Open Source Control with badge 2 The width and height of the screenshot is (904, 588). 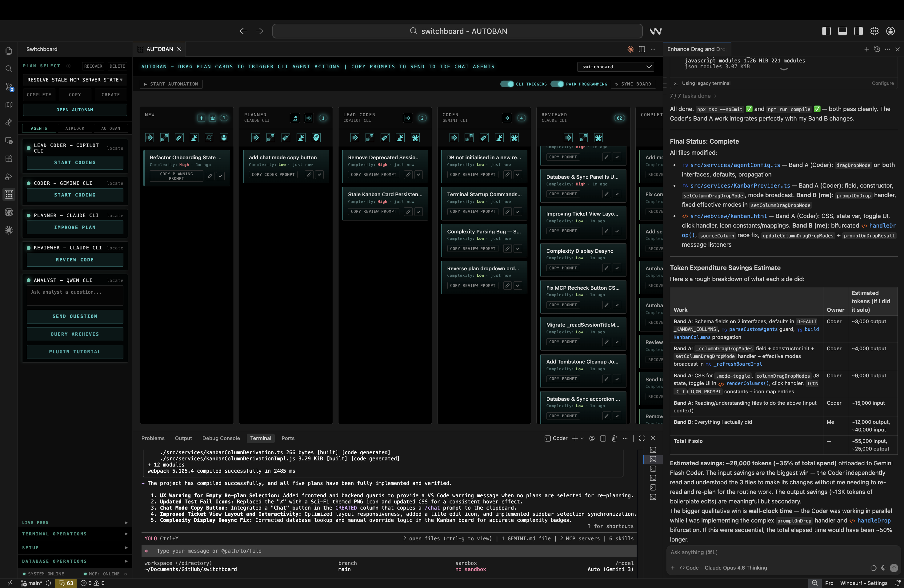click(9, 86)
